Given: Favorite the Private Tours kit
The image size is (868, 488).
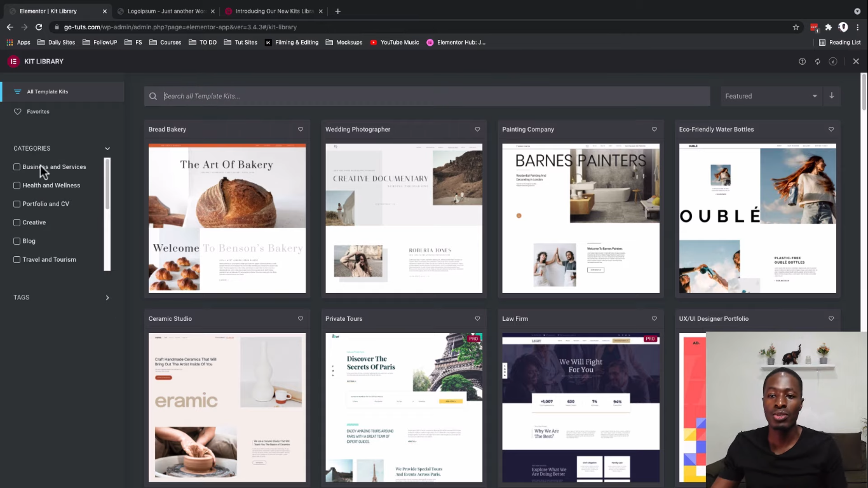Looking at the screenshot, I should [477, 318].
